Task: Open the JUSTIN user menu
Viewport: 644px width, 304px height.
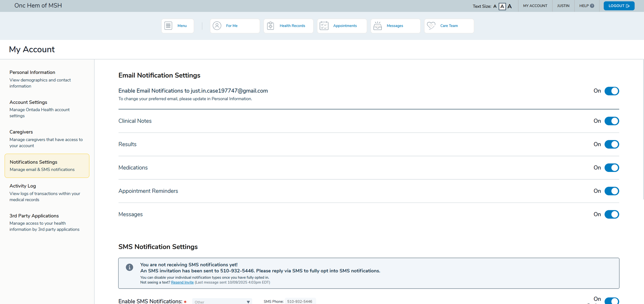Action: tap(563, 6)
